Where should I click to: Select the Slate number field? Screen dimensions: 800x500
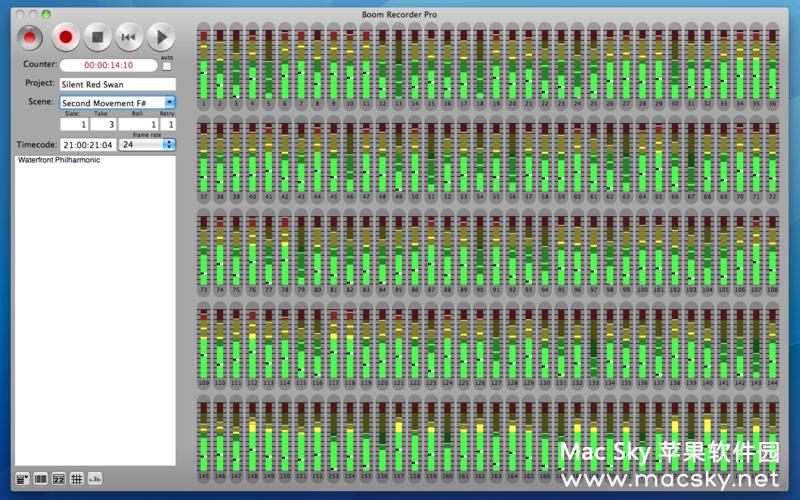[x=74, y=124]
